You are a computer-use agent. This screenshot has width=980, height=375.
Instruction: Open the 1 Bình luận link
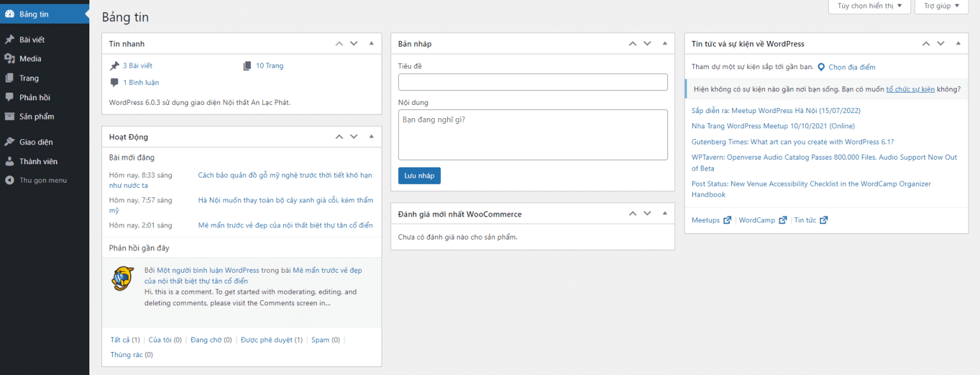[141, 82]
